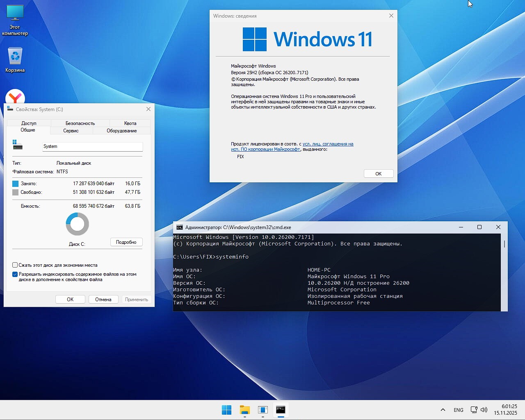525x420 pixels.
Task: Select the Безопасность tab
Action: [79, 123]
